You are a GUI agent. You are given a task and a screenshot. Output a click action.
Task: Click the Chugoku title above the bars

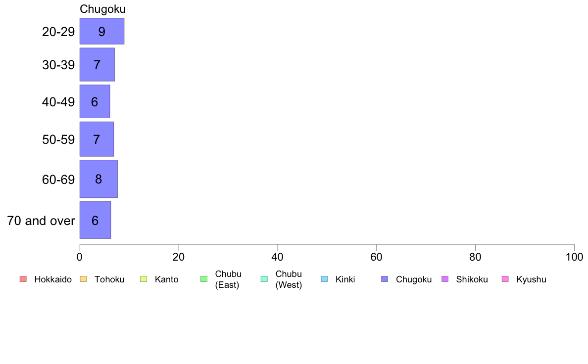click(103, 9)
